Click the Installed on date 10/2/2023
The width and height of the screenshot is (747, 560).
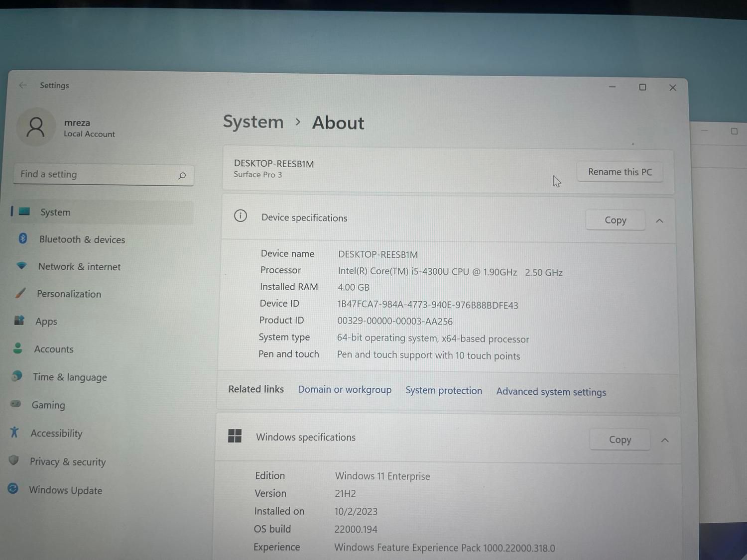356,511
